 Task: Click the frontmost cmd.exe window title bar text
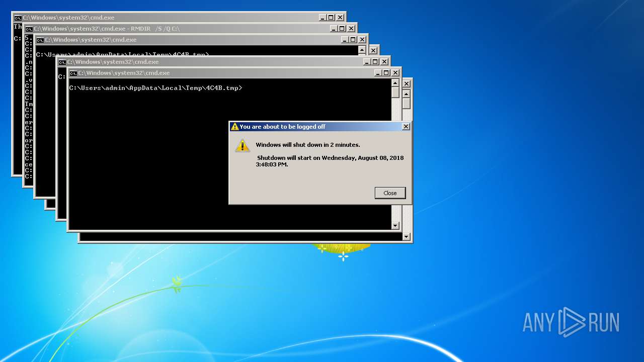124,73
